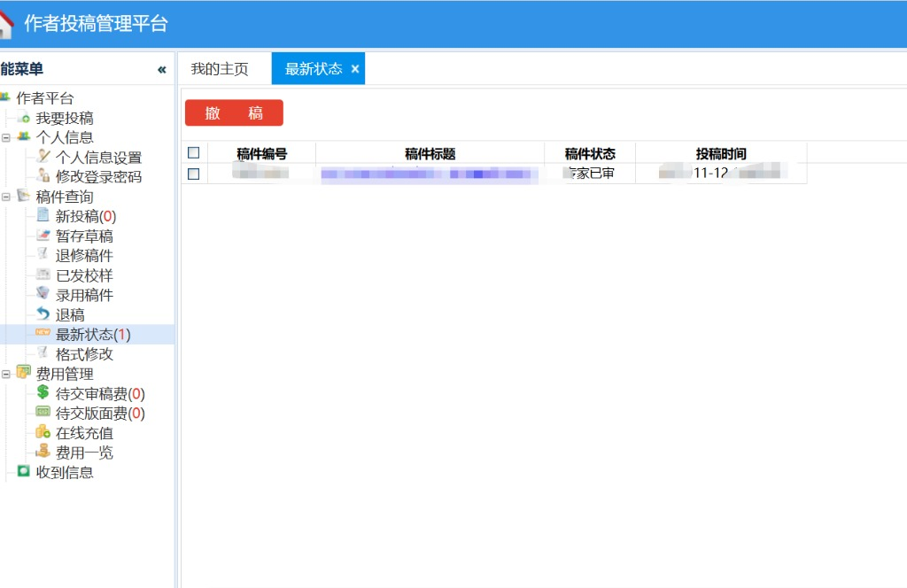Click the 收到信息 message icon
This screenshot has height=588, width=907.
coord(24,472)
